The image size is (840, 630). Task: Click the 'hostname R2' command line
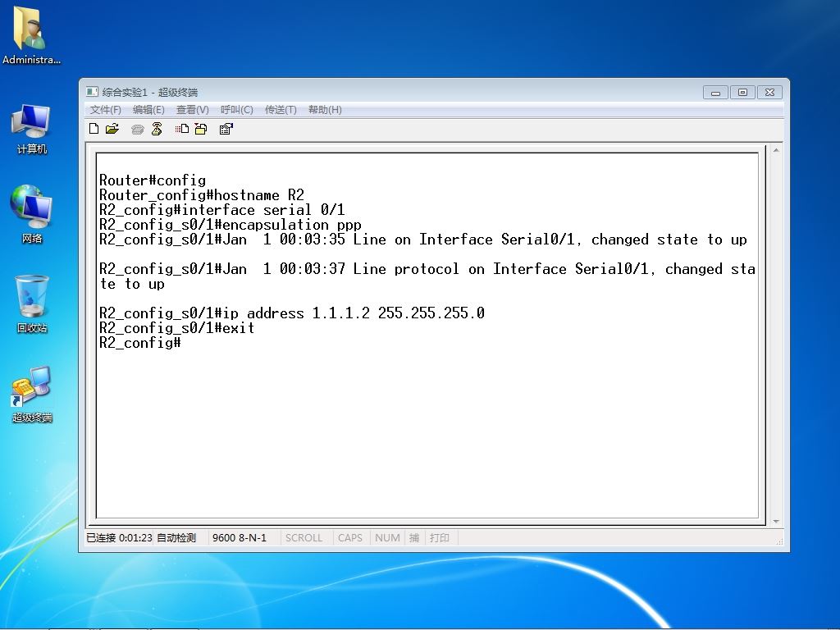202,195
